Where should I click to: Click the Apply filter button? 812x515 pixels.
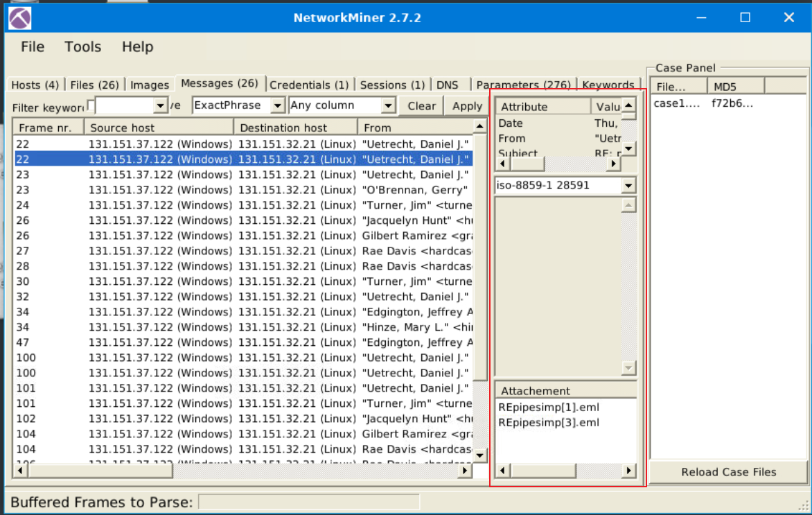click(x=467, y=105)
